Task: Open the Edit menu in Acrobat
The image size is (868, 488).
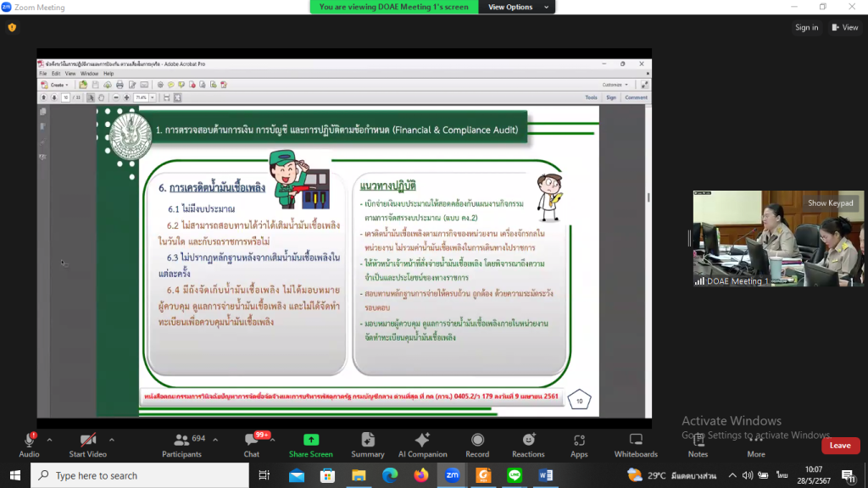Action: [x=56, y=74]
